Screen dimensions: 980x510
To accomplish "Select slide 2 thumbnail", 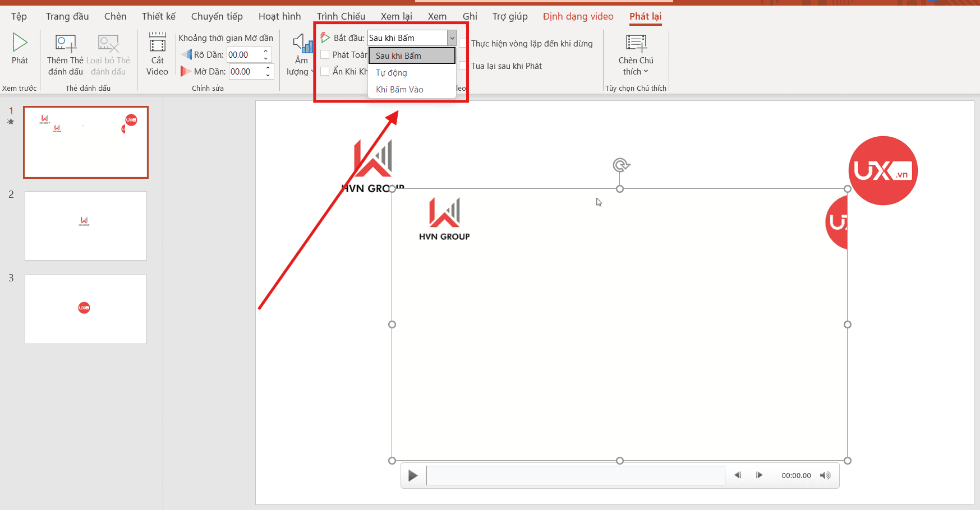I will pos(86,226).
